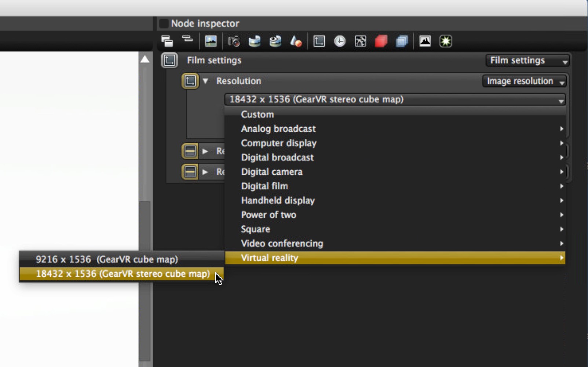Open the Film settings node type dropdown
This screenshot has height=367, width=588.
[x=527, y=61]
